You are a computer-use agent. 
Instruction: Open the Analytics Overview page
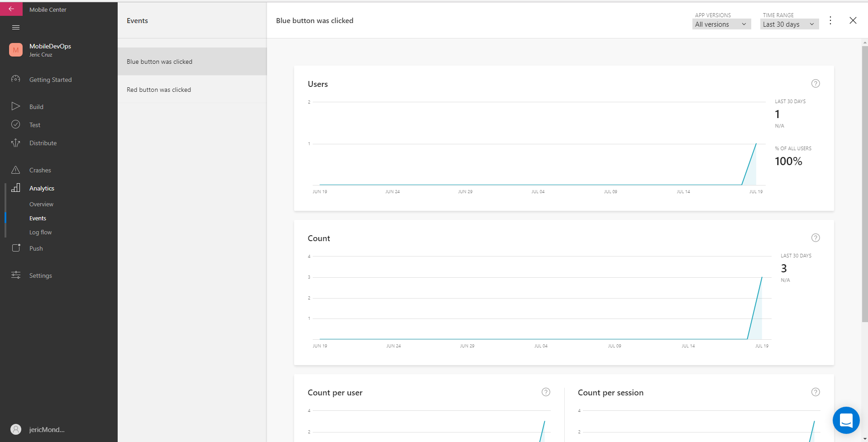(x=41, y=204)
